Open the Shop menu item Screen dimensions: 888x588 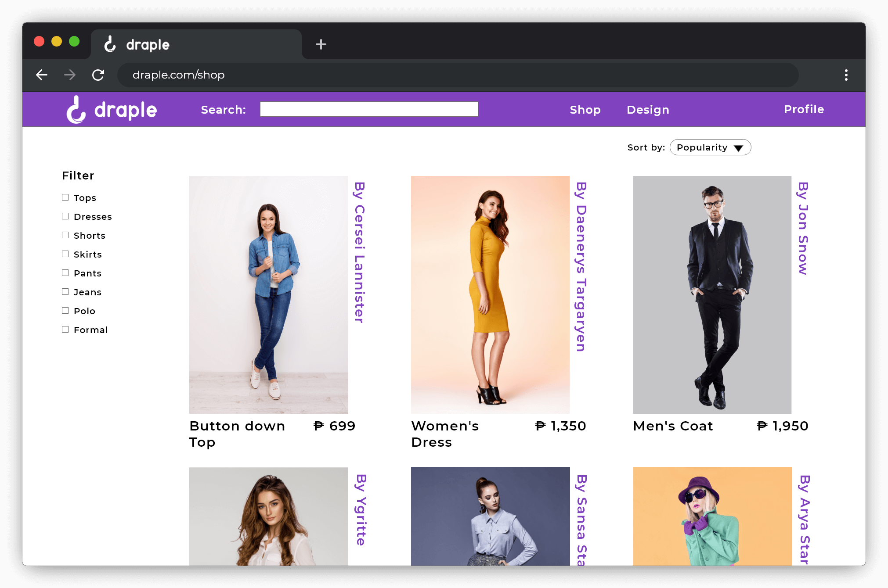[x=585, y=110]
